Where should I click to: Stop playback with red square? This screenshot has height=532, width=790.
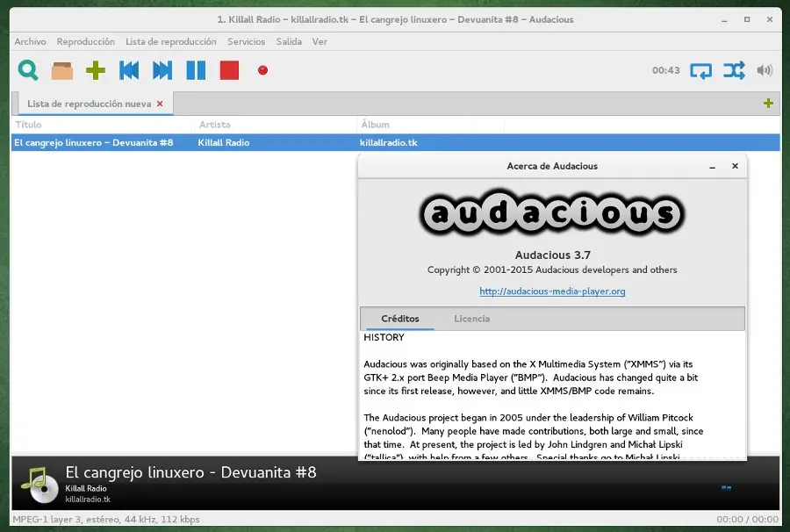tap(229, 70)
